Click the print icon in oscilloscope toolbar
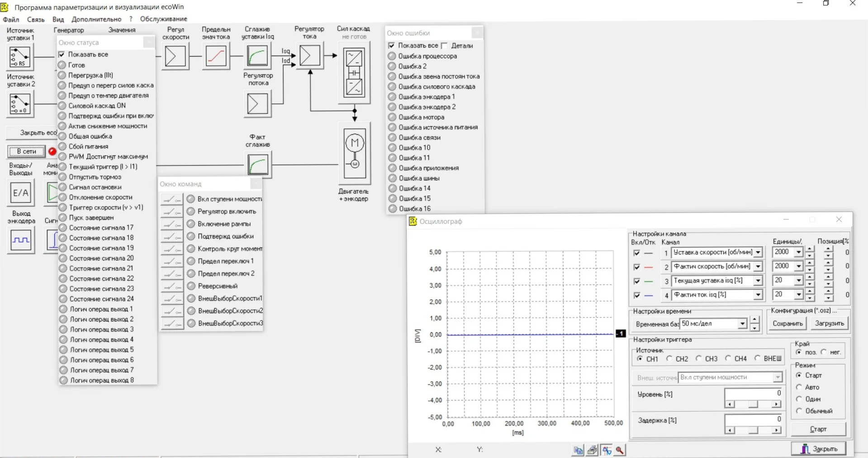 click(x=592, y=450)
